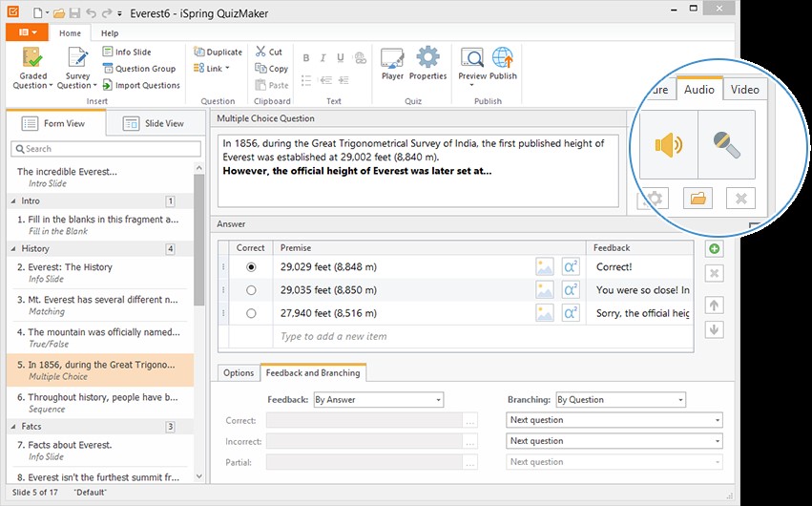Image resolution: width=812 pixels, height=506 pixels.
Task: Add a Question Group
Action: click(139, 69)
